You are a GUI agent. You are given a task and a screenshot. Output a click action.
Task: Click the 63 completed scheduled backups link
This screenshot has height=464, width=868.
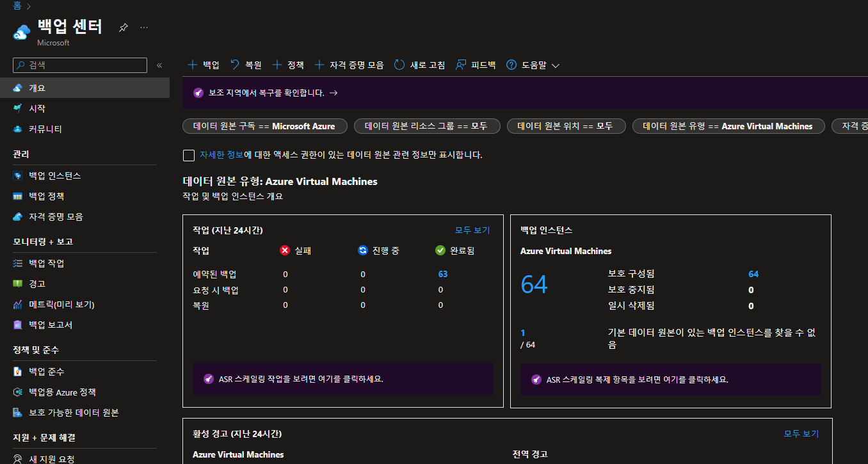(x=443, y=274)
